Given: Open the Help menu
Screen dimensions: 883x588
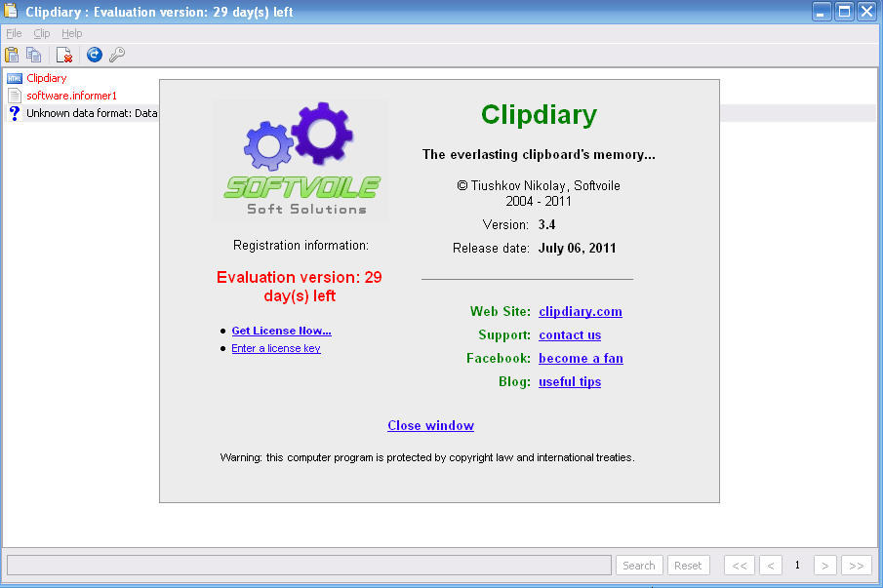Looking at the screenshot, I should pos(72,33).
